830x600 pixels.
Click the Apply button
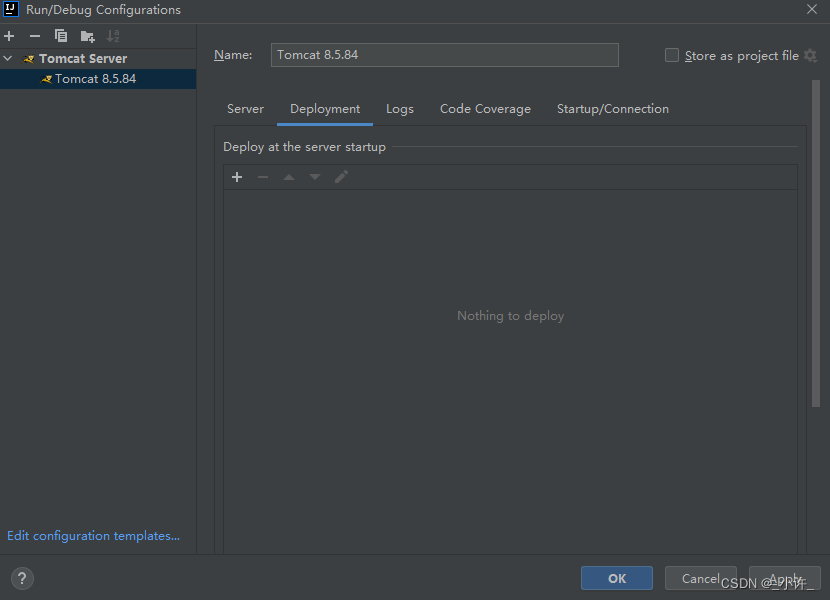click(x=785, y=578)
